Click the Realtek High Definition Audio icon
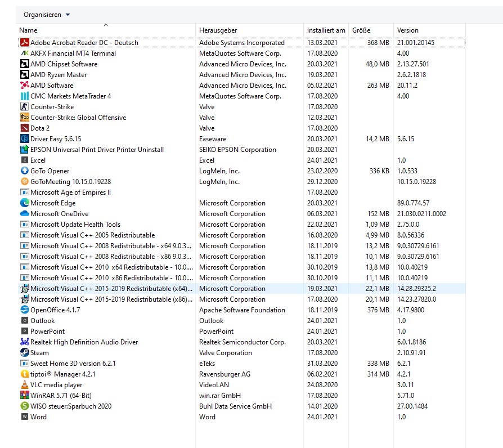Screen dimensions: 503x448 (x=24, y=342)
